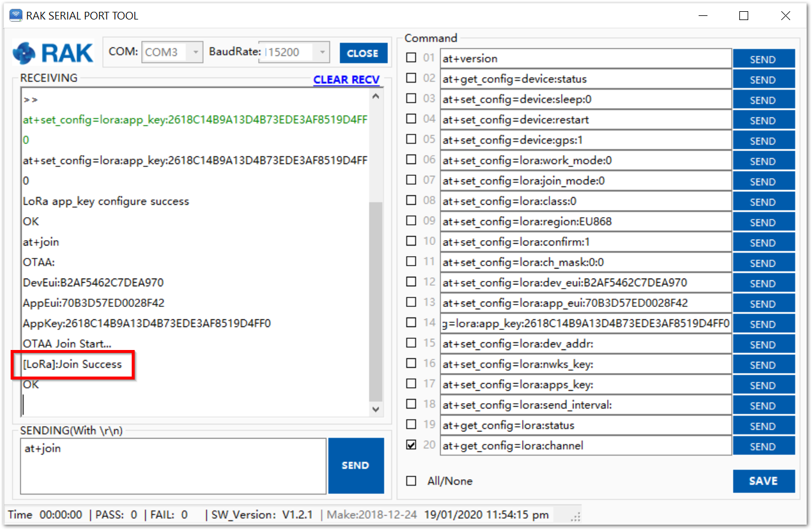Click the lora:join_mode:0 command field
Viewport: 812px width, 530px height.
tap(586, 181)
